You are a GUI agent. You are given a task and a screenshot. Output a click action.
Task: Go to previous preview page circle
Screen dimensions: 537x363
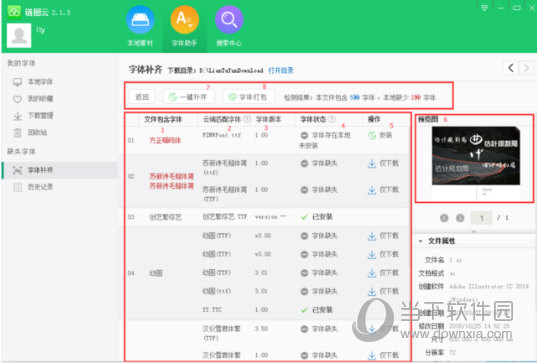(444, 218)
